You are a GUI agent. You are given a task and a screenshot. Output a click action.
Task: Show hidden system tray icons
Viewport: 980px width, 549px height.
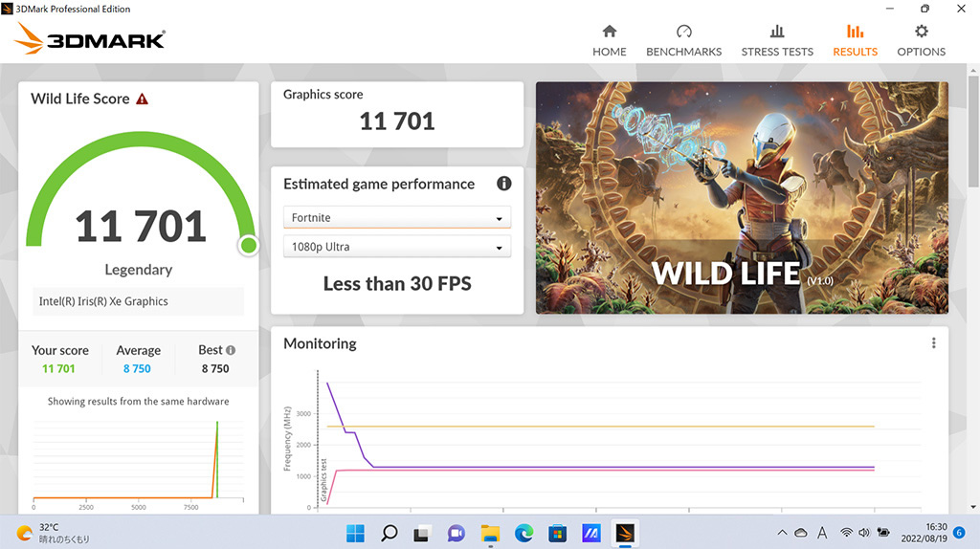pyautogui.click(x=782, y=533)
